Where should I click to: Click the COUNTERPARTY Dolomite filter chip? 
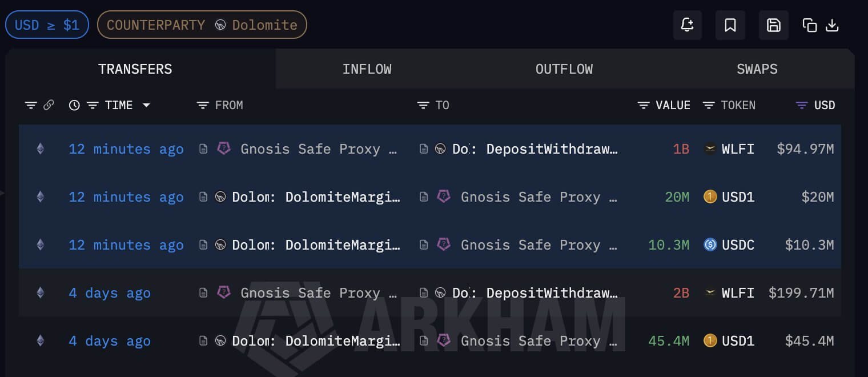click(x=202, y=25)
